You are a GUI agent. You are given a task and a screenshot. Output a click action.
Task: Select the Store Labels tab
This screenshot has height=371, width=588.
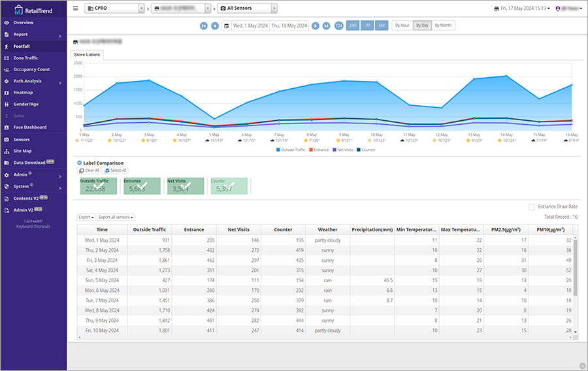point(87,55)
